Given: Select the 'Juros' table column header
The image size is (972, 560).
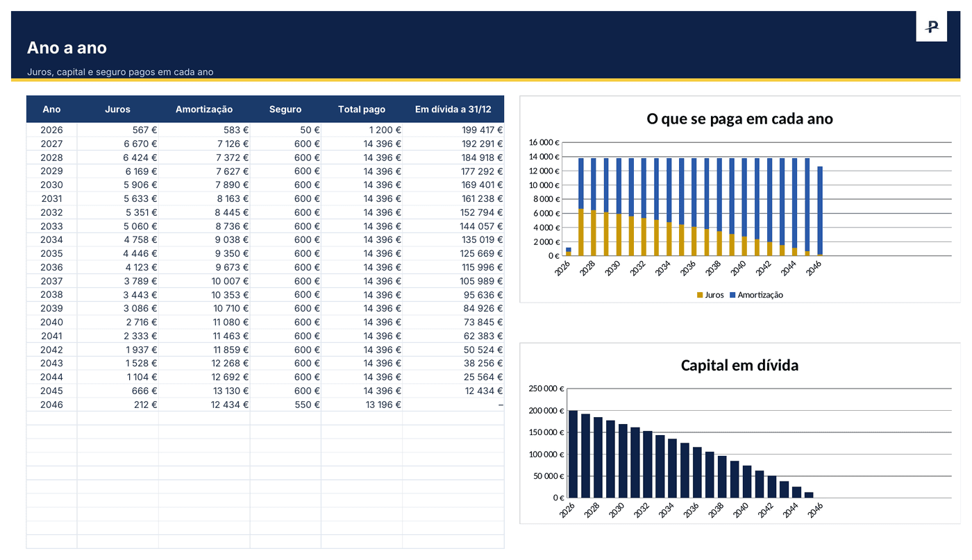Looking at the screenshot, I should click(117, 109).
